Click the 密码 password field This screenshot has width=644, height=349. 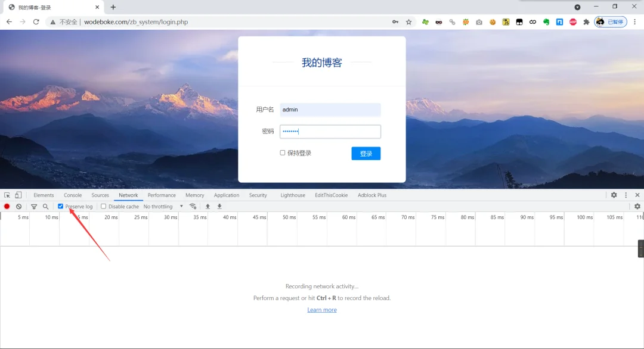pyautogui.click(x=330, y=131)
